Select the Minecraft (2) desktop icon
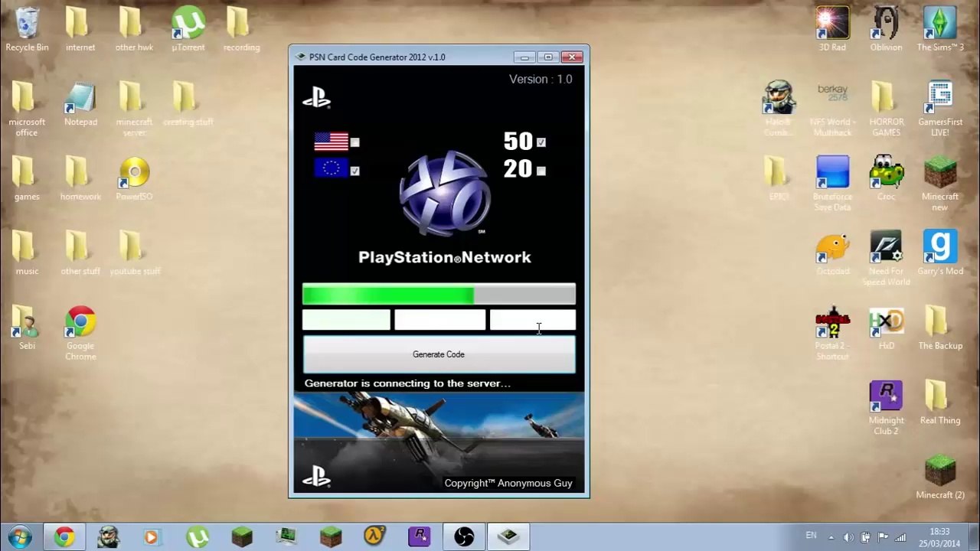Image resolution: width=980 pixels, height=551 pixels. coord(939,477)
